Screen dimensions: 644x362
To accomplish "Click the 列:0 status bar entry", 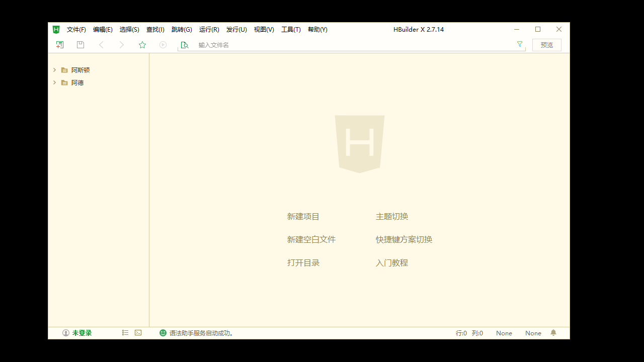I will pos(477,333).
